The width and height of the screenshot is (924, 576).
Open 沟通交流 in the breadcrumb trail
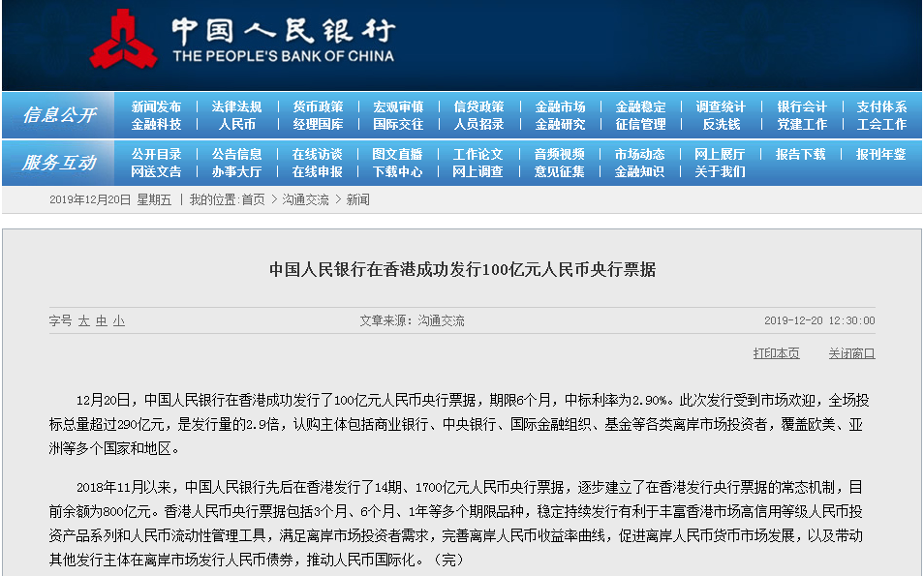(305, 199)
